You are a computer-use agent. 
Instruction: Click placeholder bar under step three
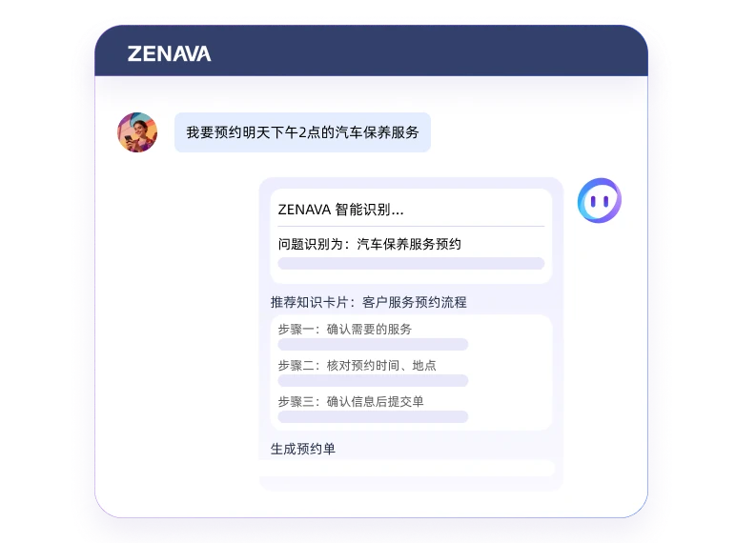(373, 416)
